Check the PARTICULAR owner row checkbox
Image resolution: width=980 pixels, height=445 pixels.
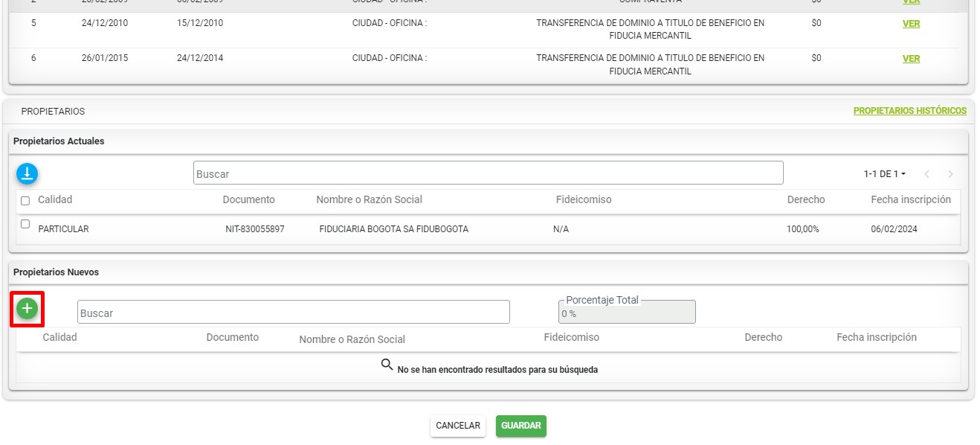(25, 224)
